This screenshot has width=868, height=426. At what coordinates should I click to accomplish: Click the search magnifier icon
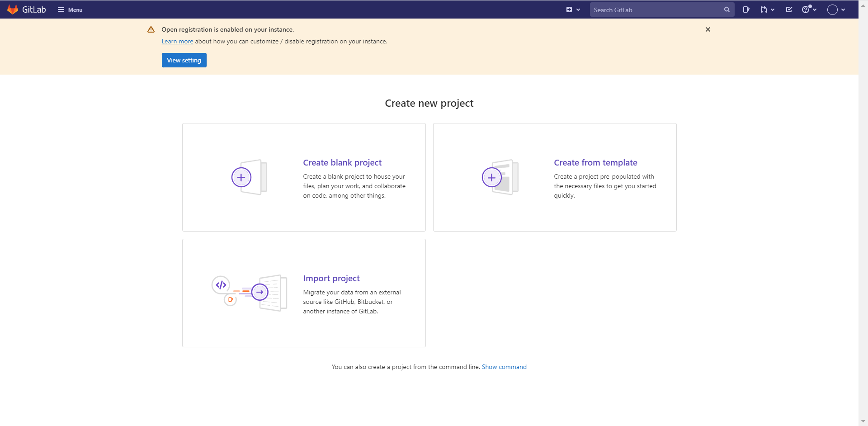click(x=726, y=9)
